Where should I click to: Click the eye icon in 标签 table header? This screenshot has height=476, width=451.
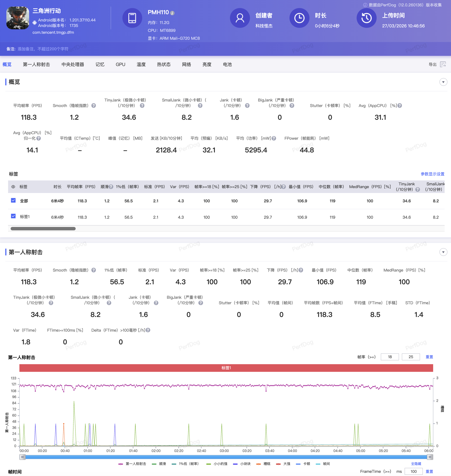click(x=13, y=187)
